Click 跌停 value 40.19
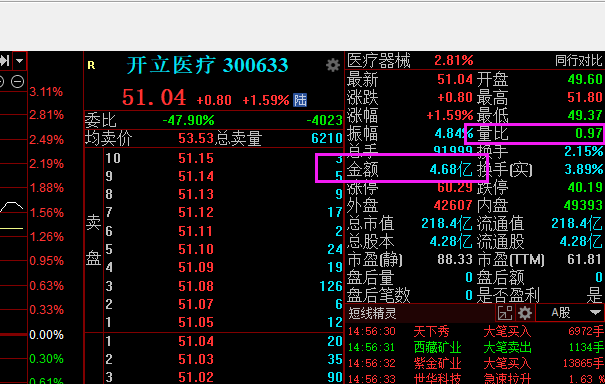This screenshot has width=605, height=384. [x=585, y=188]
